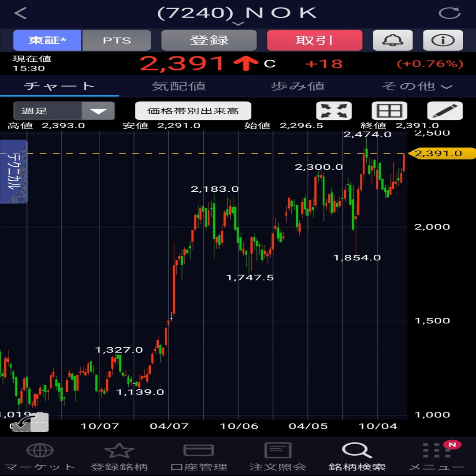
Task: Click 登録 button
Action: point(209,40)
